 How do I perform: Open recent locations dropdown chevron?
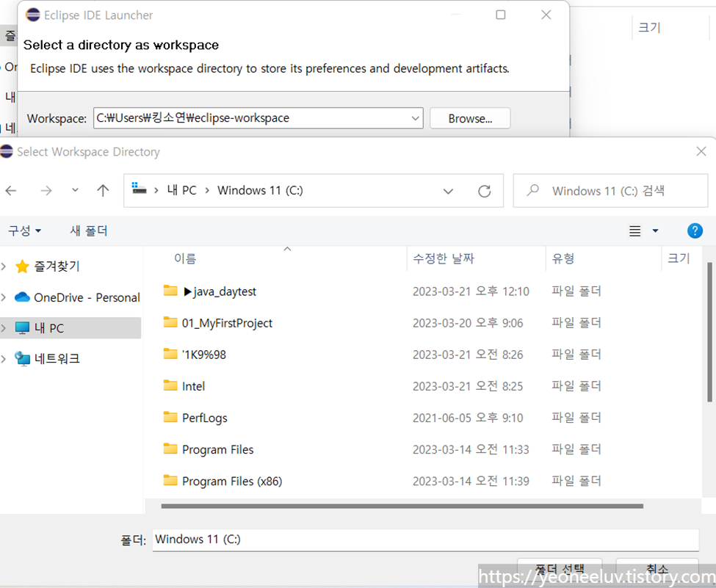[75, 190]
